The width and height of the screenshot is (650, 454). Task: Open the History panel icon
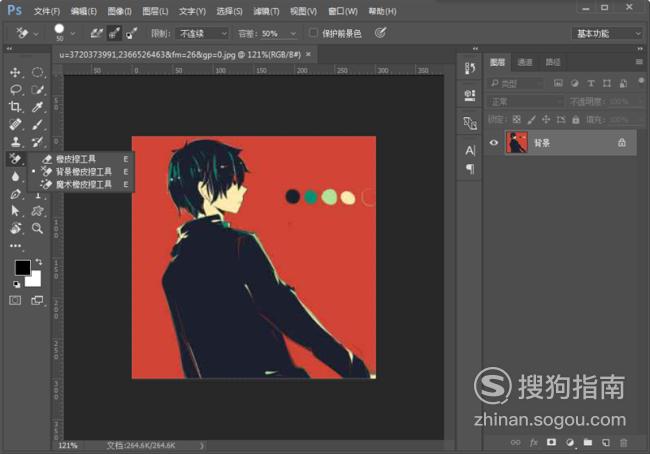[x=470, y=69]
